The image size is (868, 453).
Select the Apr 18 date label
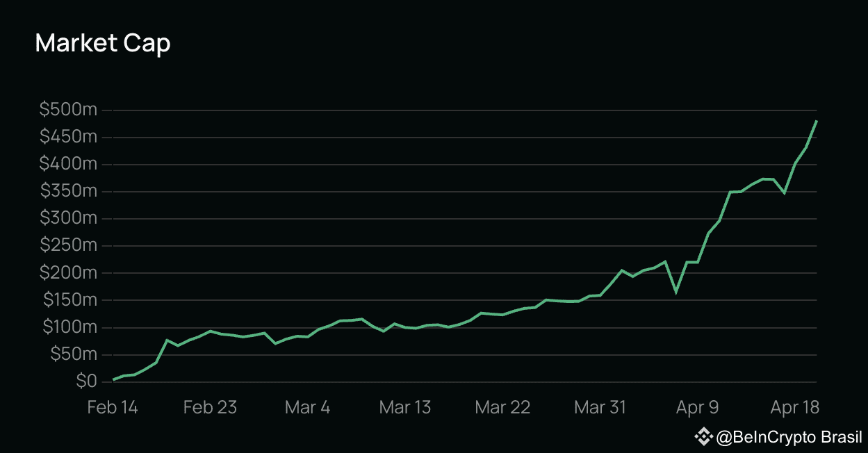(795, 408)
